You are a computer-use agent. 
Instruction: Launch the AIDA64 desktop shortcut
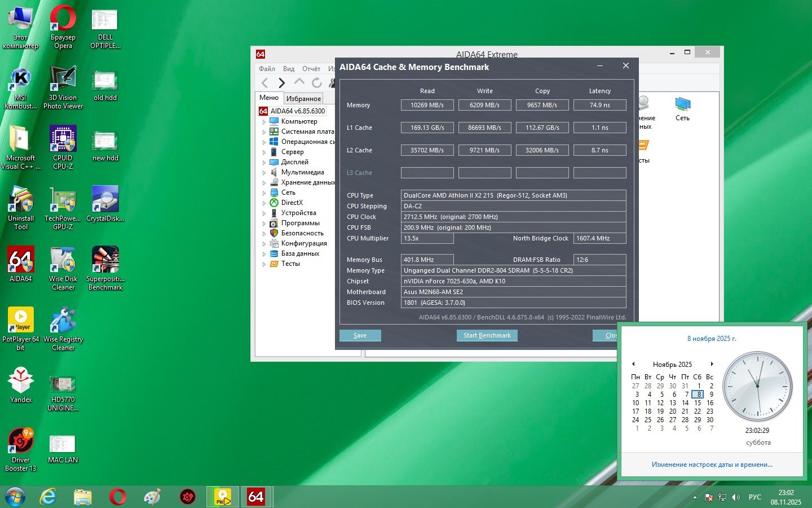pos(21,264)
